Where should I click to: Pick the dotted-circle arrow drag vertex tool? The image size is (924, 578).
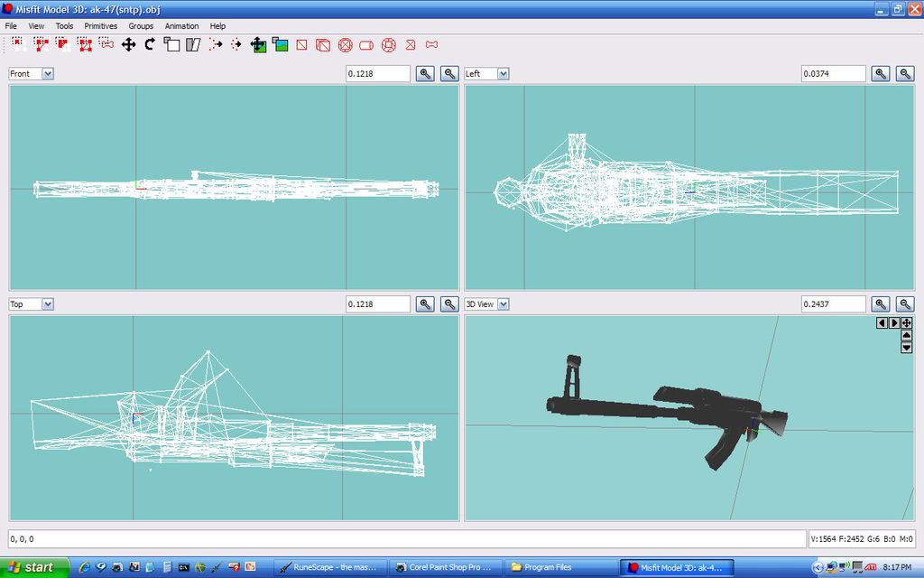click(236, 44)
